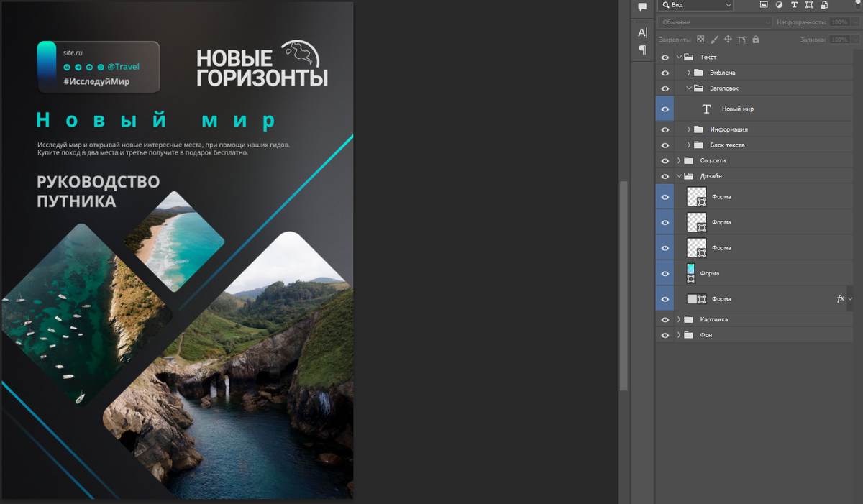
Task: Click the fx effects icon on Форма layer
Action: [840, 298]
